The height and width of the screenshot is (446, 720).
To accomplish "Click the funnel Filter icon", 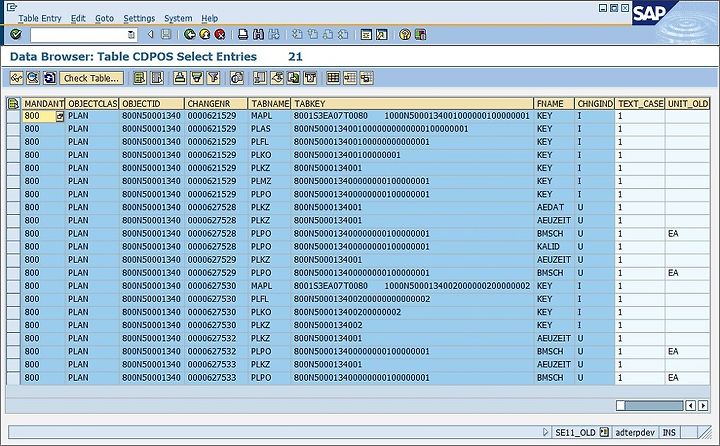I will pos(214,78).
